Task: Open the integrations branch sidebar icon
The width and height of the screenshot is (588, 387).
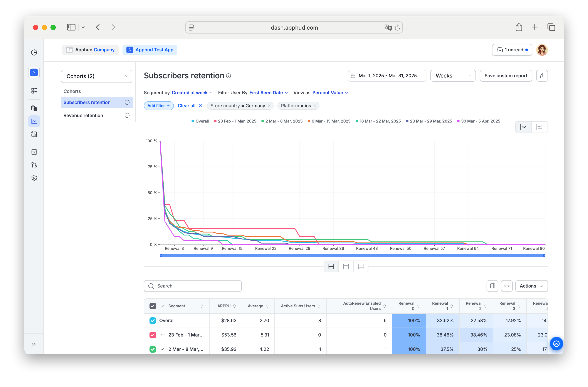Action: 34,165
